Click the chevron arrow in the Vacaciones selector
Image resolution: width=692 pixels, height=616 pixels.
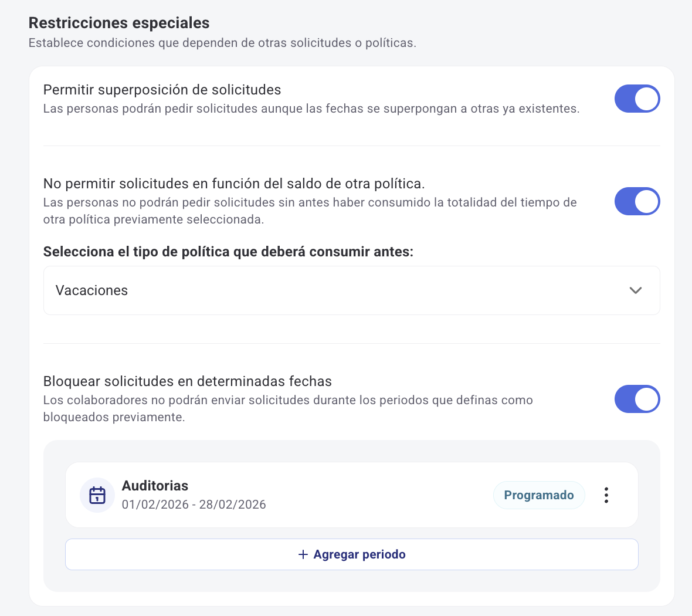[x=635, y=290]
